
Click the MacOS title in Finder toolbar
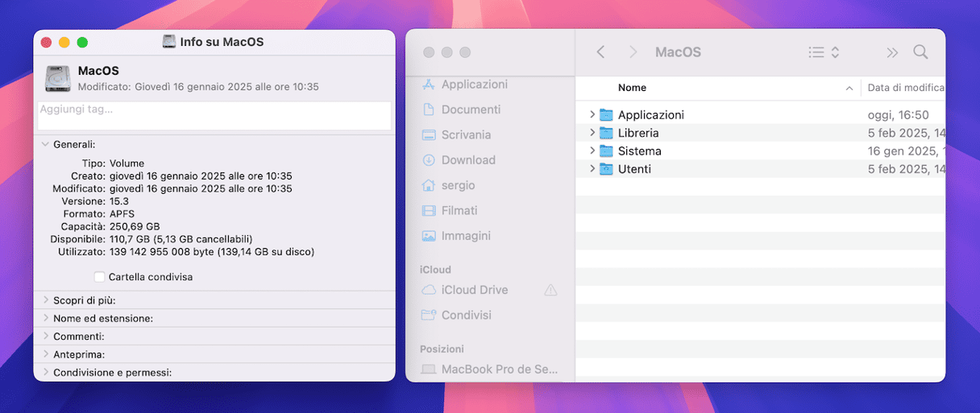click(x=678, y=52)
